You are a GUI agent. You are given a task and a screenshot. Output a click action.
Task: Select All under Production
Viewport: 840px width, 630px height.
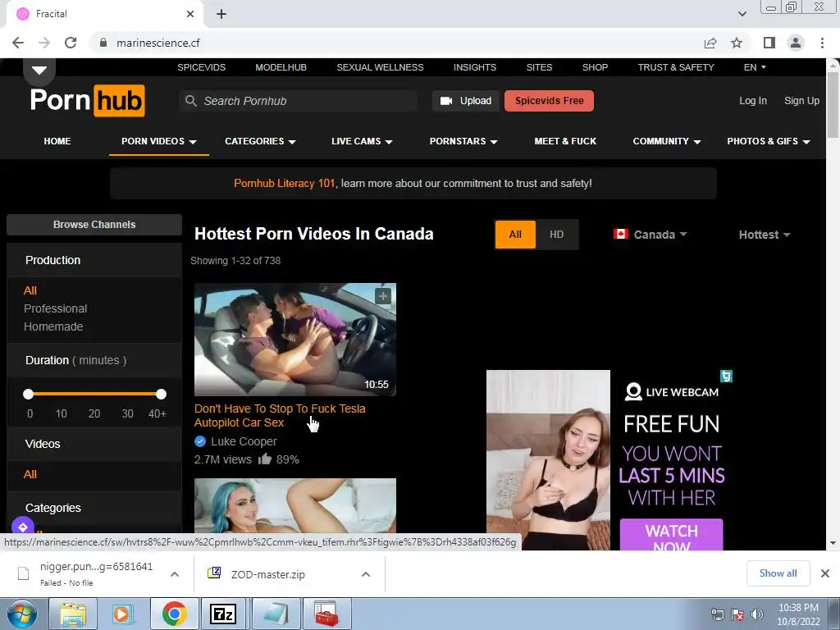[x=30, y=290]
